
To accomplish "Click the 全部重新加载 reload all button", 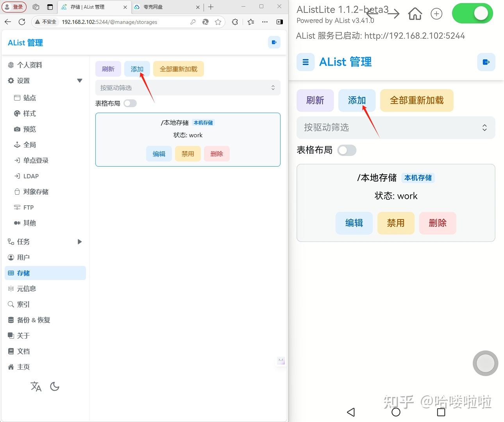I will [178, 69].
